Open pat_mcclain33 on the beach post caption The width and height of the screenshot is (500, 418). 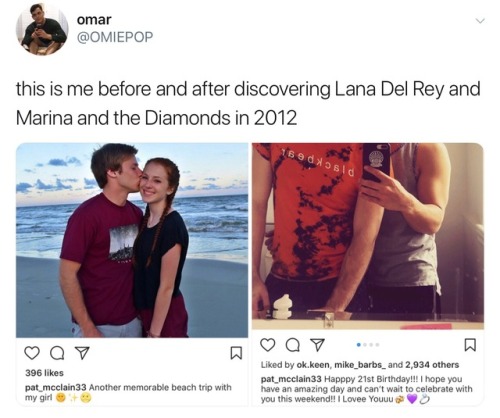56,387
